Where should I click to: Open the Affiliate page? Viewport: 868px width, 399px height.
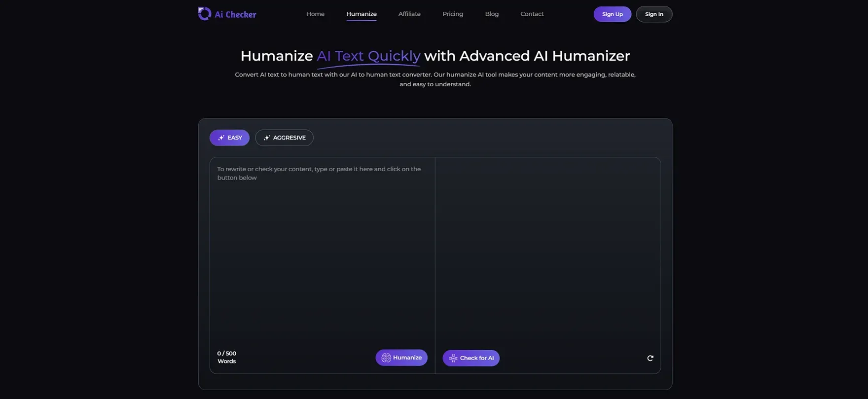(409, 14)
